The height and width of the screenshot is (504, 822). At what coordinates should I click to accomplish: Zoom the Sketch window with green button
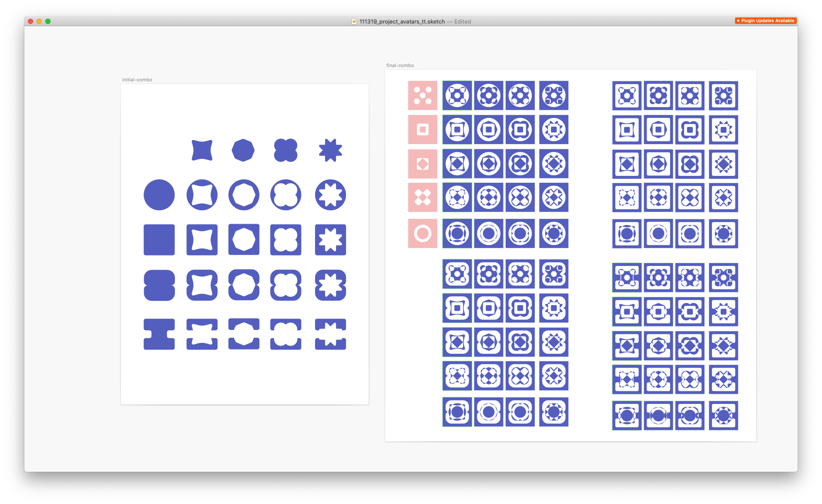(48, 21)
